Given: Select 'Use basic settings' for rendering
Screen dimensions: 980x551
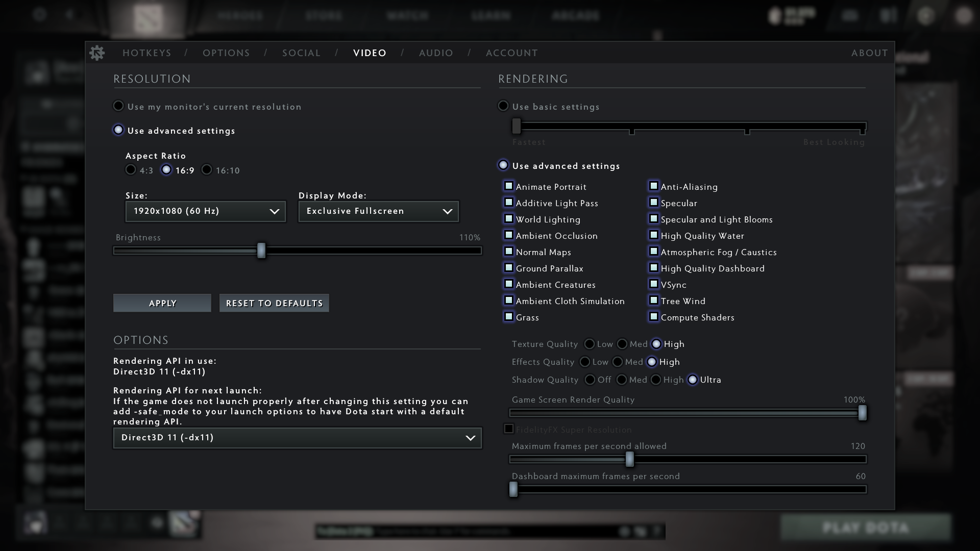Looking at the screenshot, I should point(503,106).
